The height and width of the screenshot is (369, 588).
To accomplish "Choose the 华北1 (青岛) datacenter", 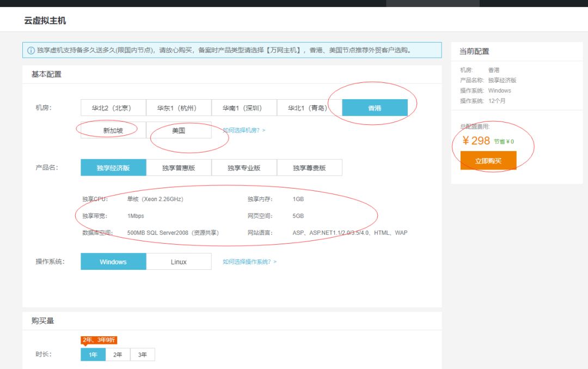I will (309, 108).
